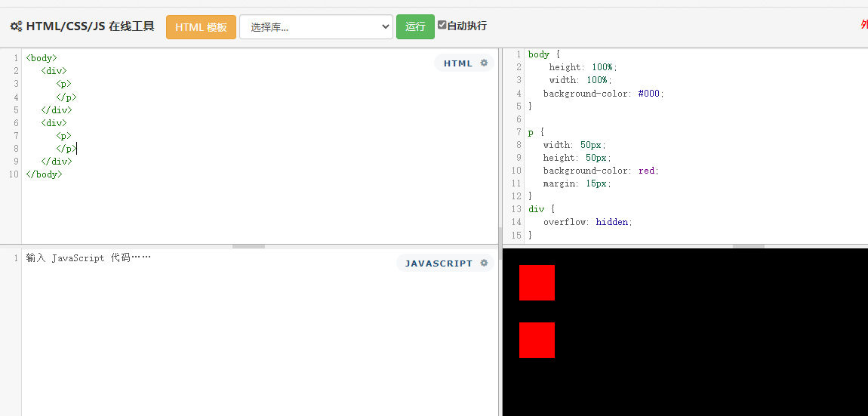The width and height of the screenshot is (868, 416).
Task: Click the upper red square in the preview
Action: pyautogui.click(x=537, y=282)
